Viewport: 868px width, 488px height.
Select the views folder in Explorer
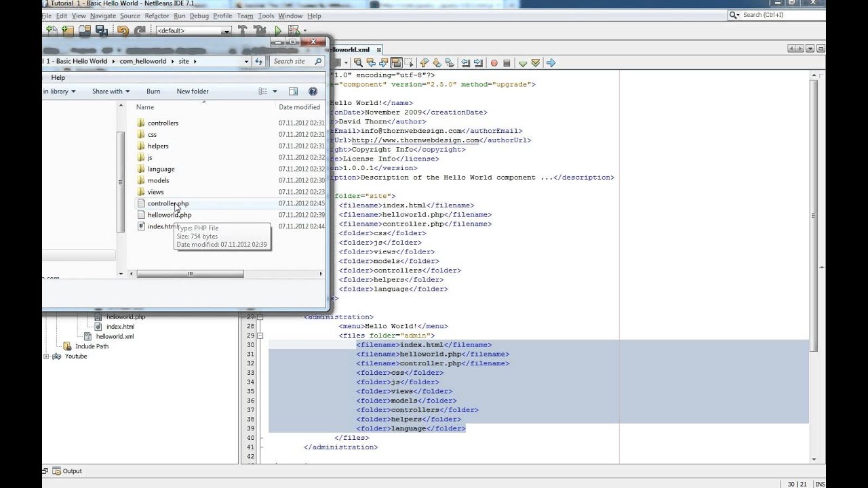[155, 192]
